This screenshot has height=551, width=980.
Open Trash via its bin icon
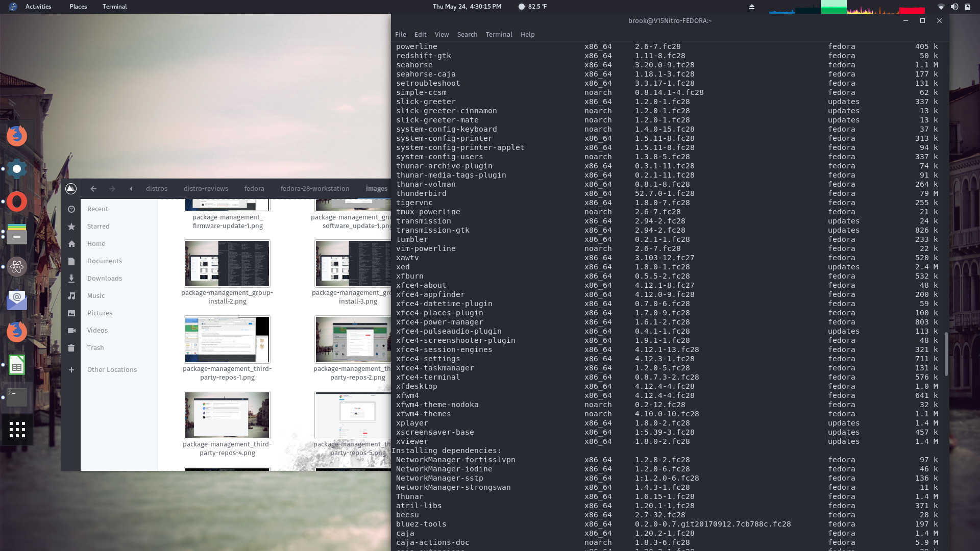click(x=71, y=348)
